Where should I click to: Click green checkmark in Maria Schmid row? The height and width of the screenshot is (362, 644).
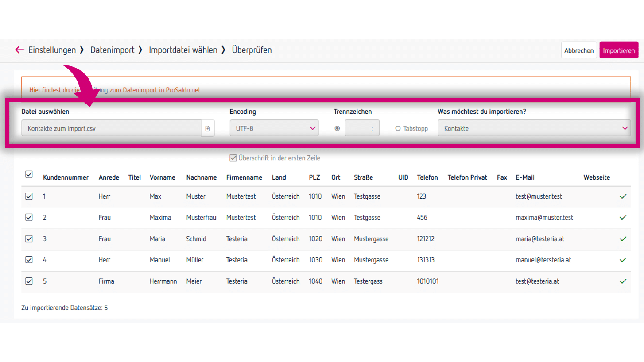pyautogui.click(x=623, y=239)
